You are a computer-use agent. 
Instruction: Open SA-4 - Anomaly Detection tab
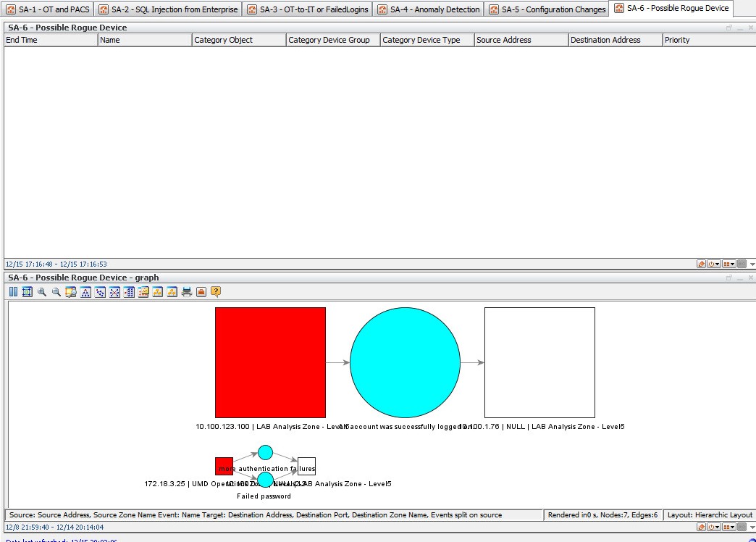click(428, 9)
